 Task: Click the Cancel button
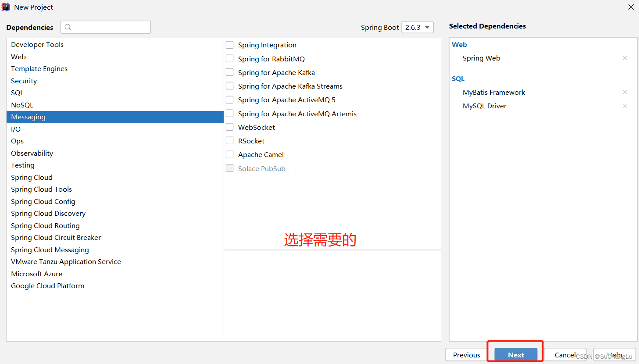565,355
